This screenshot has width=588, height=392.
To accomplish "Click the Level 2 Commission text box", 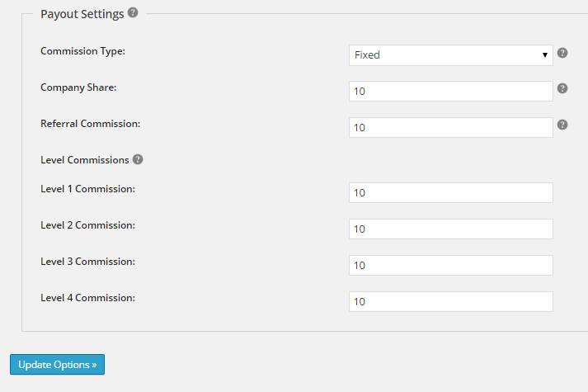I will (451, 229).
